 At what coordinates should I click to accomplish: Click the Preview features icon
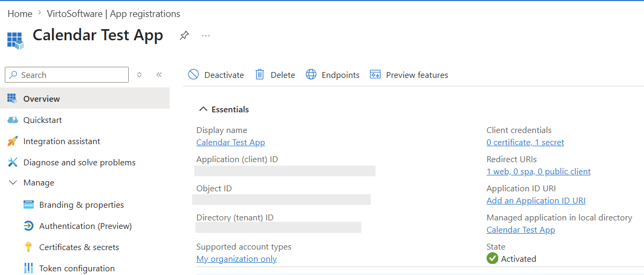[375, 75]
